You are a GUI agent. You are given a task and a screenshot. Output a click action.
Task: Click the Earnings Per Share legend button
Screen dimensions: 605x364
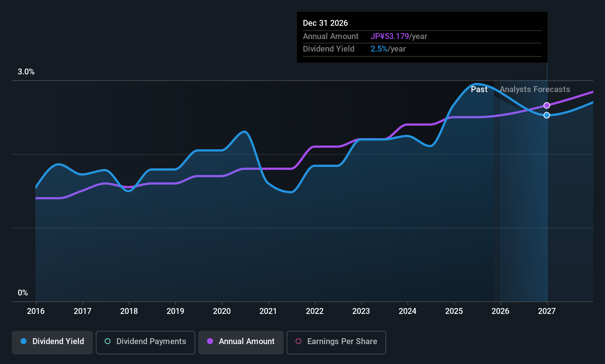336,342
